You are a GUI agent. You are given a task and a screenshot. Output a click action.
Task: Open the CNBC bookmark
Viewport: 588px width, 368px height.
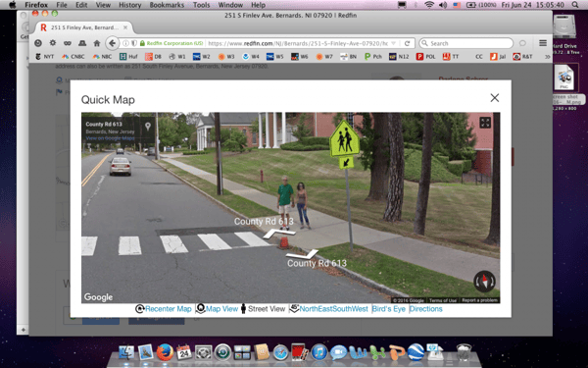point(73,57)
